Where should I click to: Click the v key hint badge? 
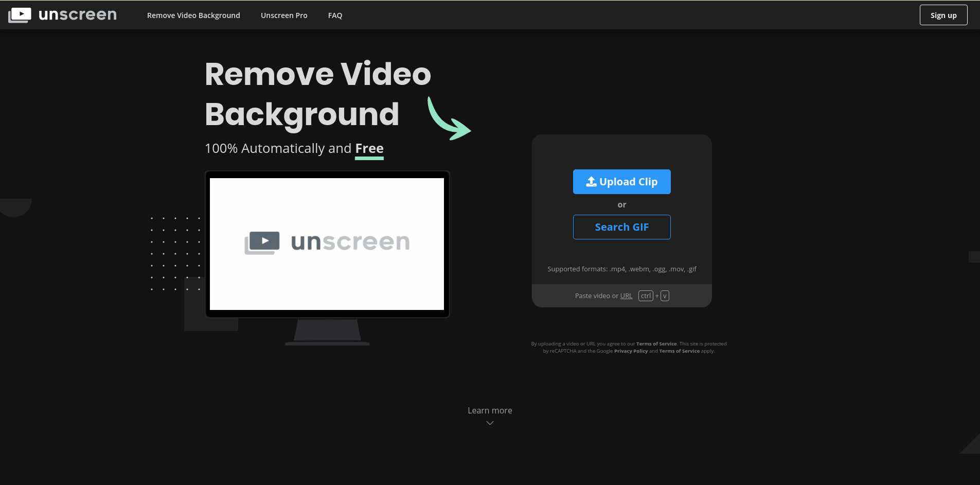coord(665,296)
